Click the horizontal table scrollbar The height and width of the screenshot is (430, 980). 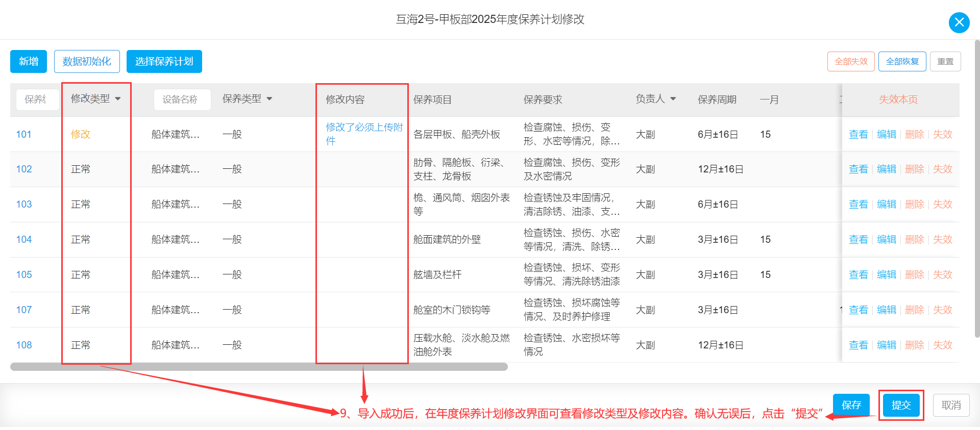(259, 367)
